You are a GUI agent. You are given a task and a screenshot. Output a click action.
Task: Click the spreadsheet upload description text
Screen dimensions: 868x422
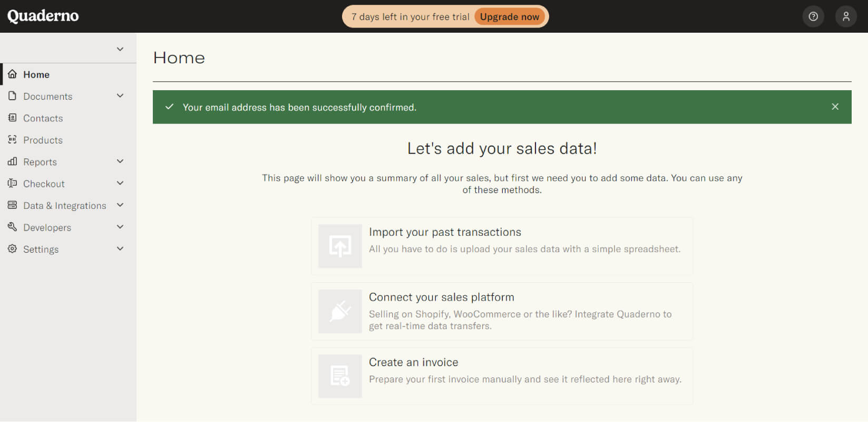pos(524,249)
